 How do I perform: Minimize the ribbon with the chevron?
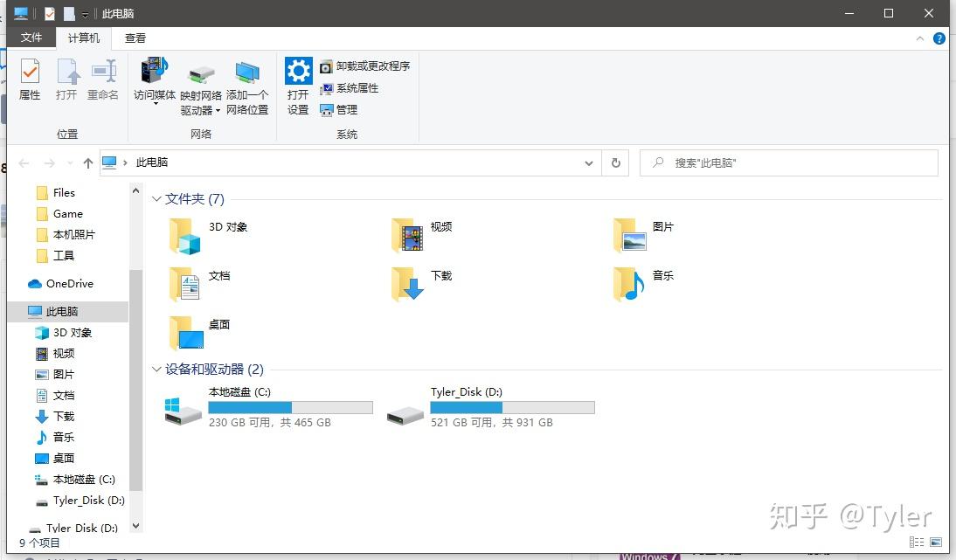pos(919,39)
